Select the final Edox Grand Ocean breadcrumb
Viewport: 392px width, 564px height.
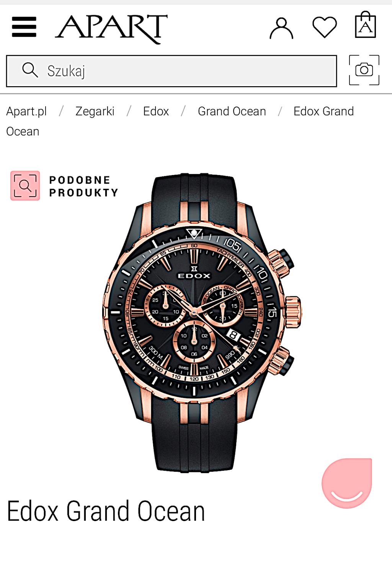point(180,121)
